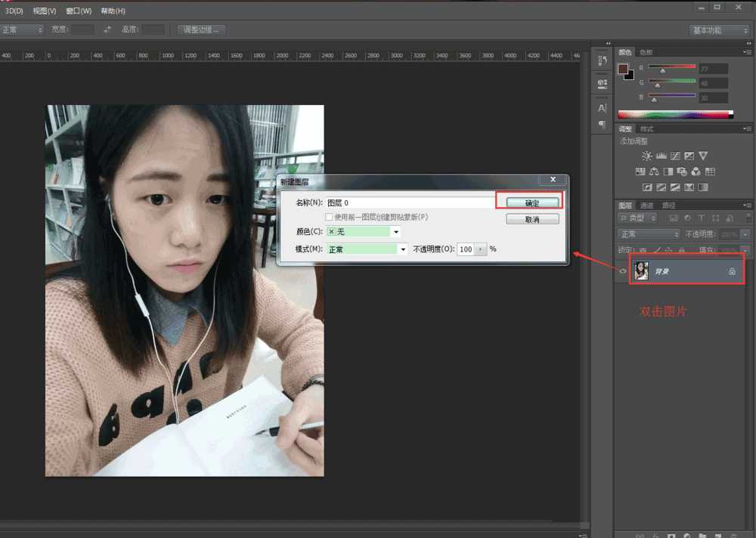Screen dimensions: 756x538
Task: Click the 确定 button in the New Layer dialog
Action: [x=531, y=202]
